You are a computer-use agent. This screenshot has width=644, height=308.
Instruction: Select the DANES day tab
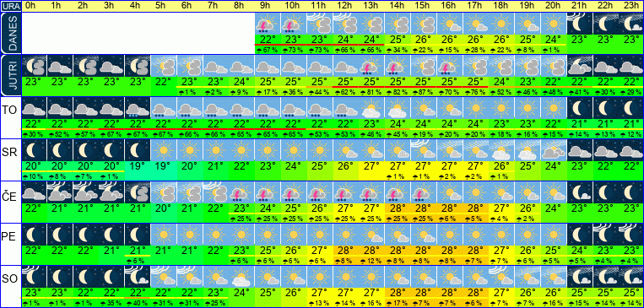coord(11,33)
